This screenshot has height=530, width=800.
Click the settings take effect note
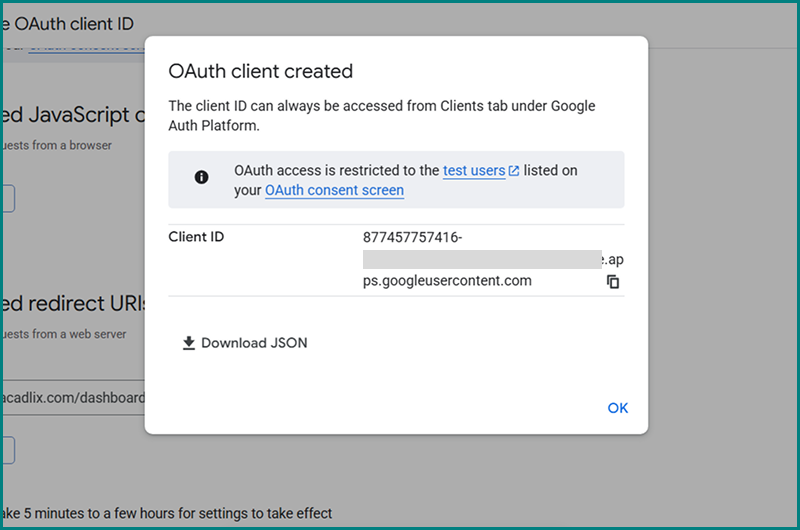pos(166,514)
